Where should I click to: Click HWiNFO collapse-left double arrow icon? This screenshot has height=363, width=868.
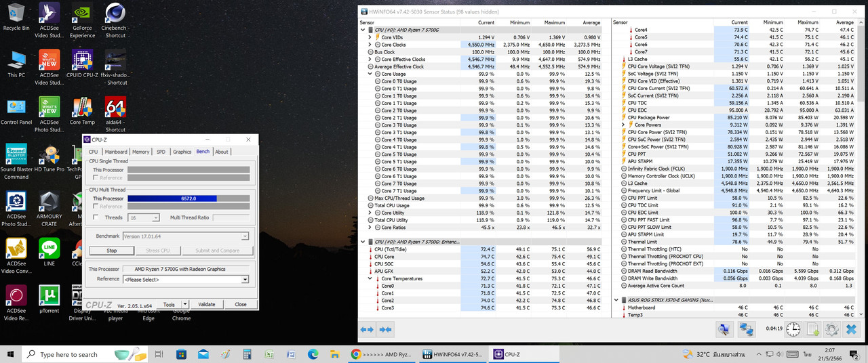coord(367,330)
